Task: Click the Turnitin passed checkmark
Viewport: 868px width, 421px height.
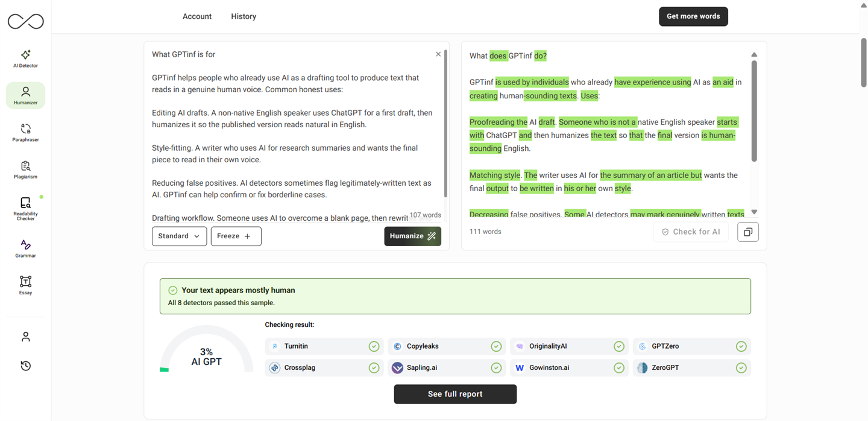Action: 374,346
